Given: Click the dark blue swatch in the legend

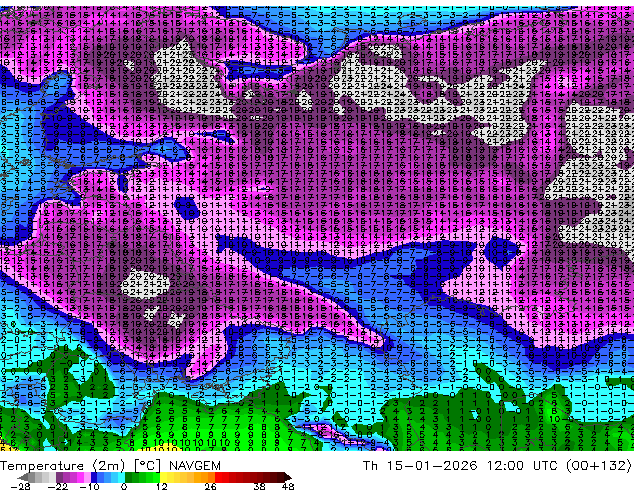Looking at the screenshot, I should pyautogui.click(x=94, y=477).
